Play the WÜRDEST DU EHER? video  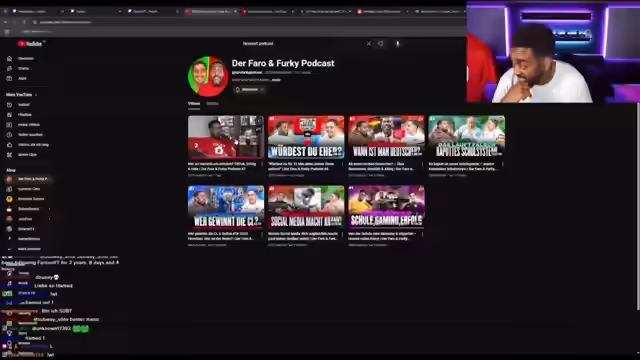click(x=306, y=137)
